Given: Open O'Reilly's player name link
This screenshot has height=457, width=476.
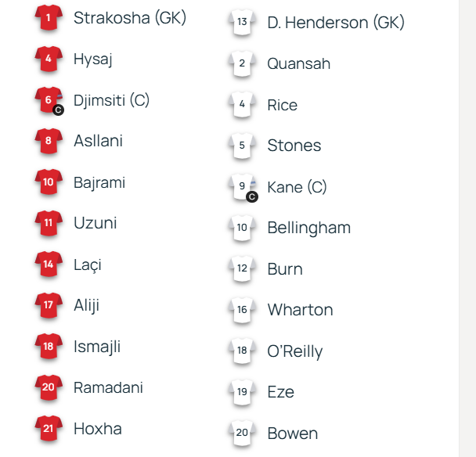Looking at the screenshot, I should 294,351.
